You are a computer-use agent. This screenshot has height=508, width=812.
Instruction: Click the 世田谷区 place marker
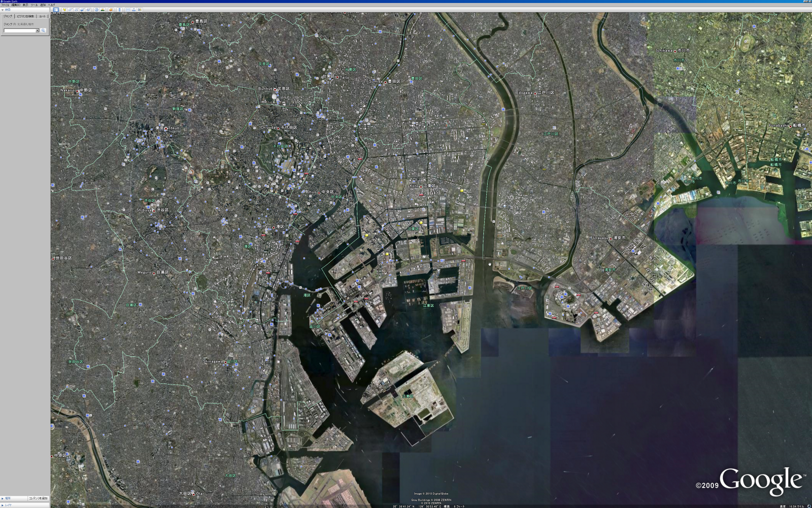pyautogui.click(x=53, y=259)
